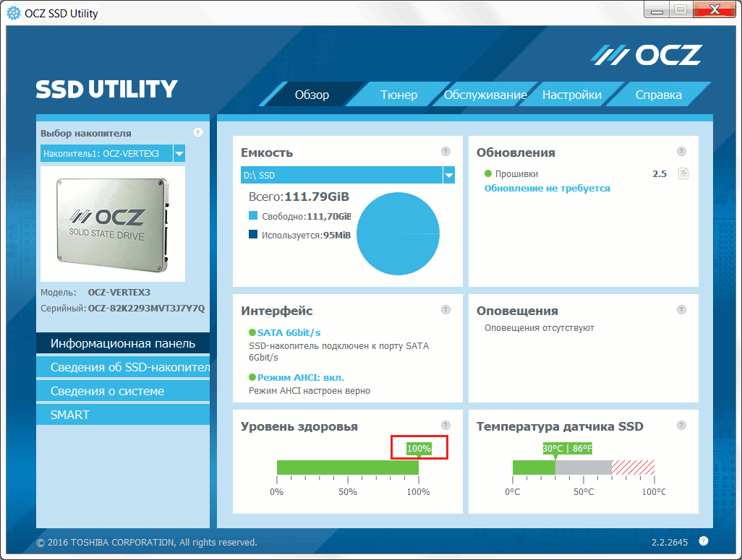This screenshot has width=742, height=560.
Task: Switch to the Обзор tab
Action: [312, 95]
